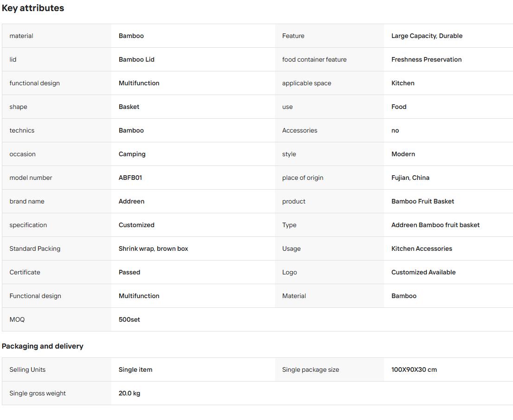Click the MOQ 500set value
Viewport: 513px width, 420px height.
pos(129,319)
